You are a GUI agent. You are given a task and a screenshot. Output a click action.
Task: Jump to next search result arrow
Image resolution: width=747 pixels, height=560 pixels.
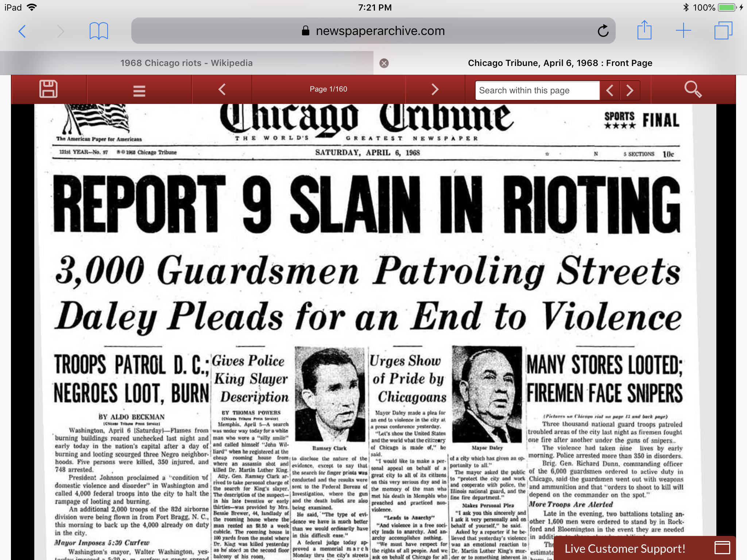(630, 90)
